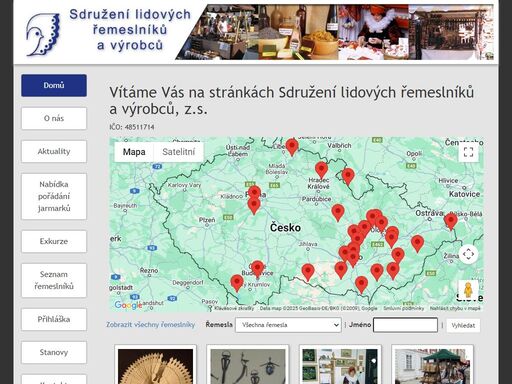Click Zobrazit všechny řemeslníky link

coord(151,325)
